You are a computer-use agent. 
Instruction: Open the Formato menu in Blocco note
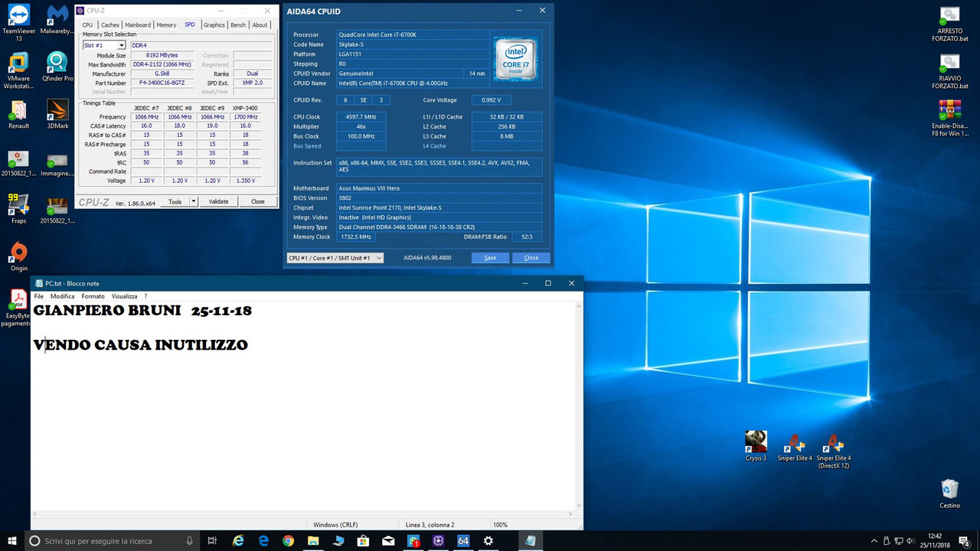coord(93,295)
